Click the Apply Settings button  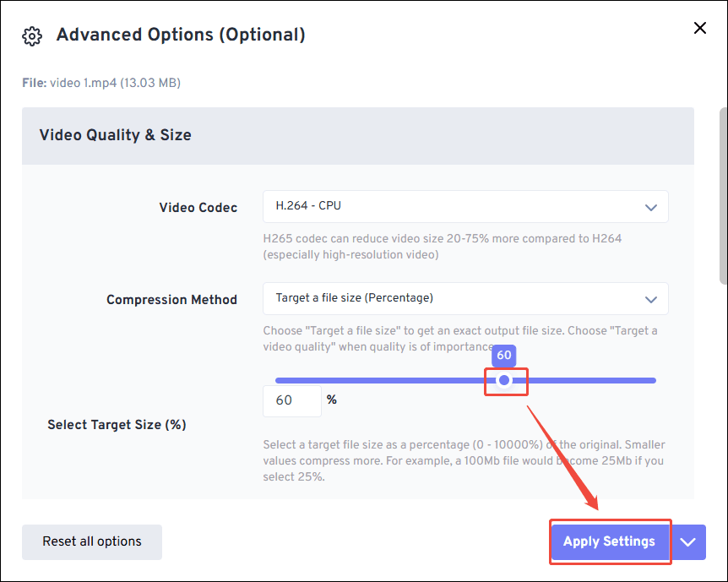point(610,541)
